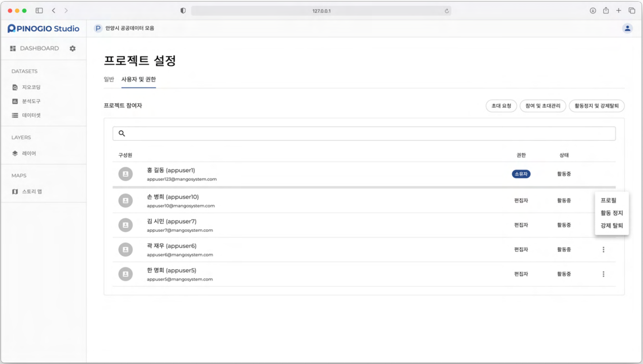Open the 안양시 공공데이터 모음 project selector
Screen dimensions: 643x364
tap(124, 28)
